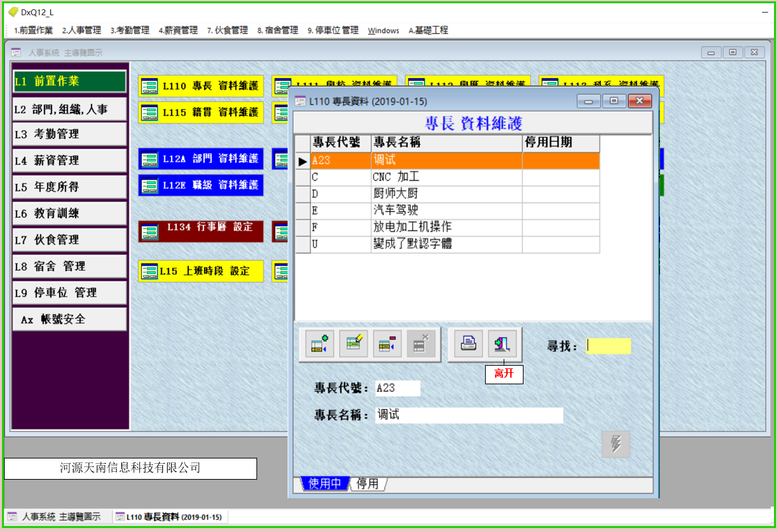The height and width of the screenshot is (532, 778).
Task: Open L110 專長 資料維護 shortcut
Action: pyautogui.click(x=201, y=86)
